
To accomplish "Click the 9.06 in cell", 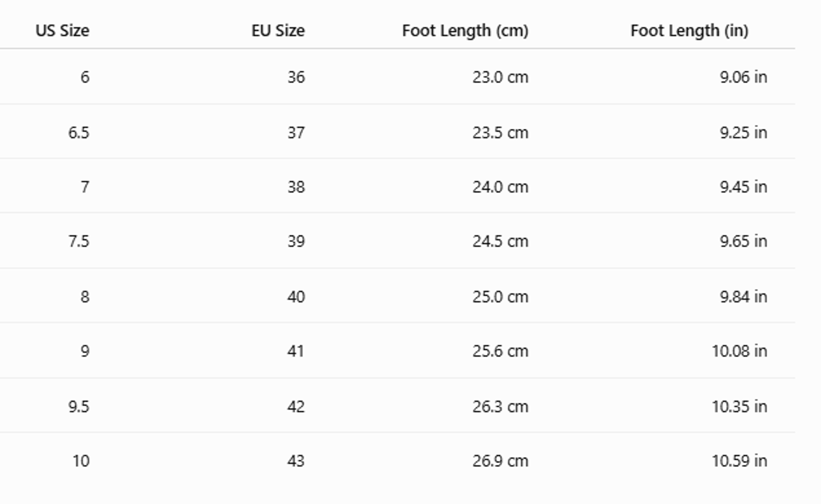I will 744,77.
